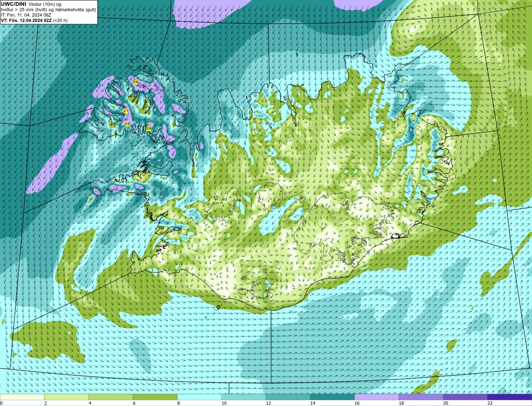Click the legend scale number 18
Screen dimensions: 532x406
coord(401,403)
